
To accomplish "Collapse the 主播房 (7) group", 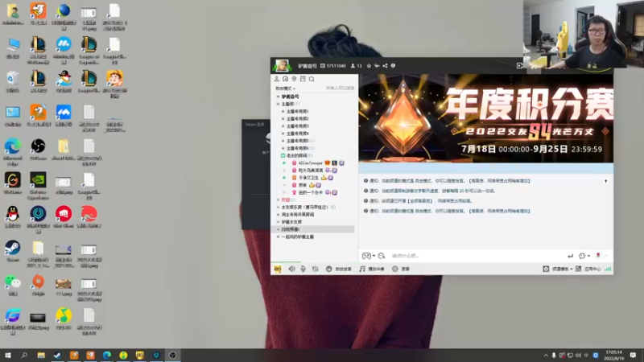I will pyautogui.click(x=278, y=104).
